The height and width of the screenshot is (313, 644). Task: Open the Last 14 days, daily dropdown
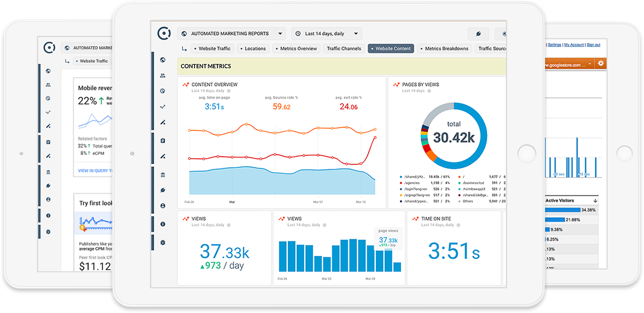click(326, 34)
